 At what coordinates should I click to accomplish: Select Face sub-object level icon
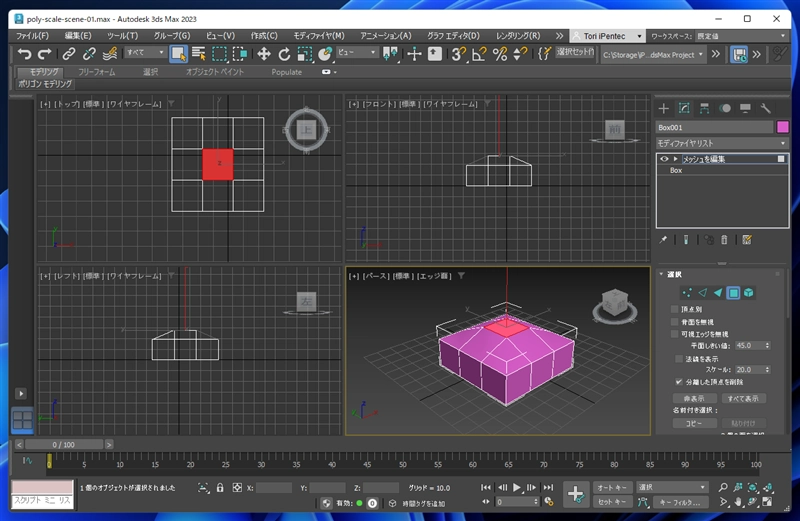718,292
